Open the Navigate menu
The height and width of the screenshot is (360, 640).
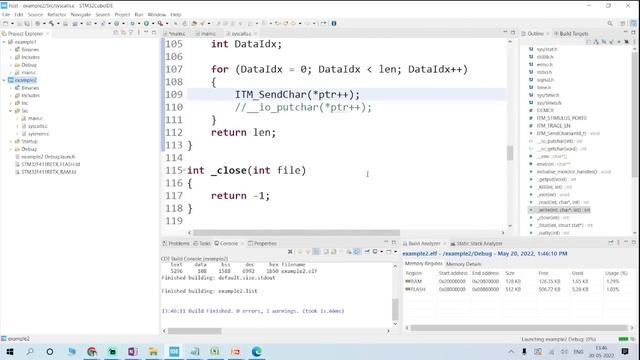(81, 14)
